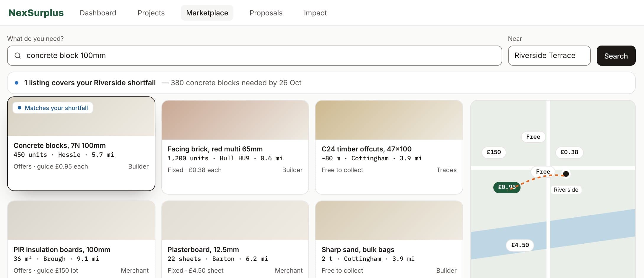
Task: Click the black Search button
Action: [616, 56]
